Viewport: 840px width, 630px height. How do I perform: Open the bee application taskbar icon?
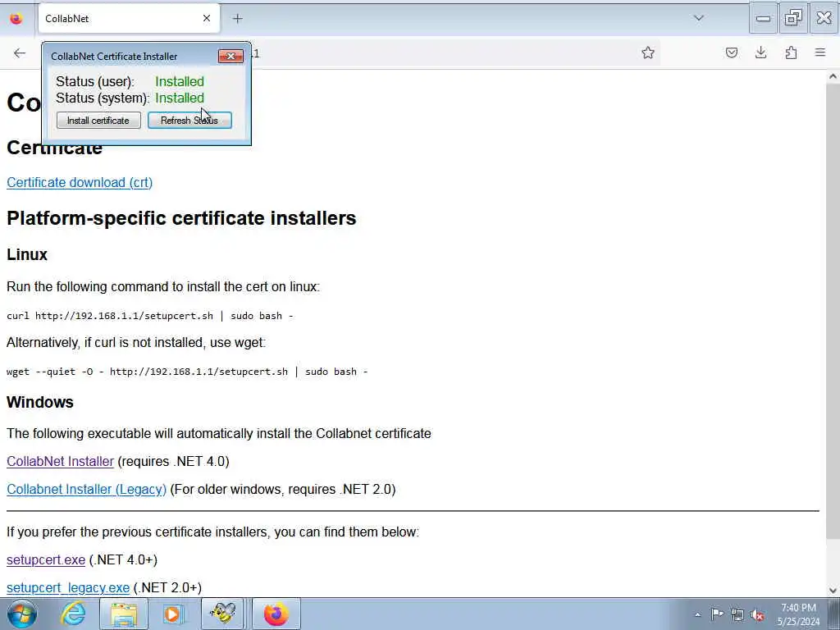click(x=223, y=614)
